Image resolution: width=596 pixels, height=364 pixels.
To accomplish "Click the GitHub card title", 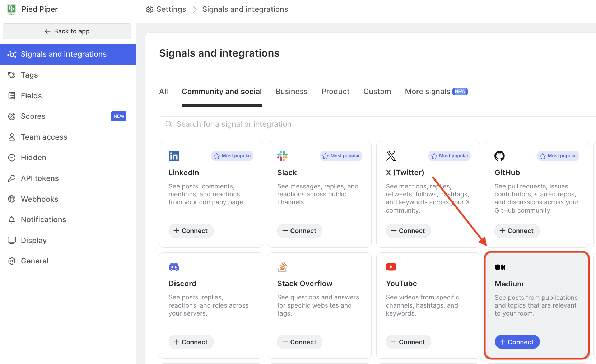I will pyautogui.click(x=507, y=173).
